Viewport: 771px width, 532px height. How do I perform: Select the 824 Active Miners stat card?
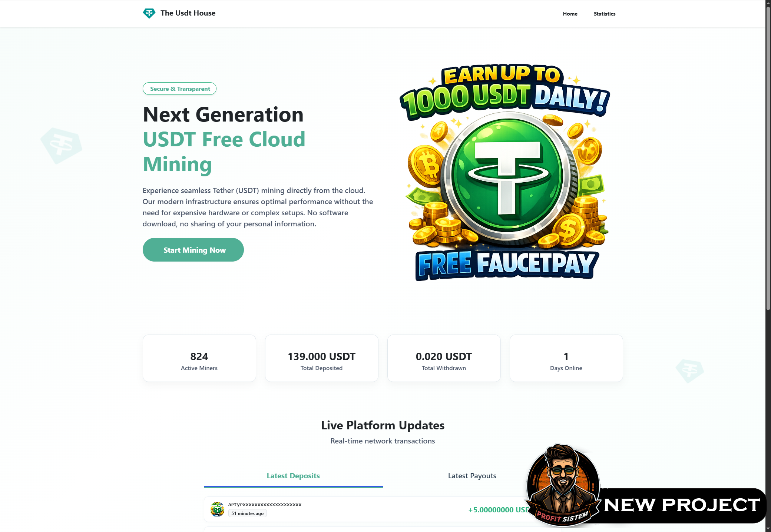199,358
